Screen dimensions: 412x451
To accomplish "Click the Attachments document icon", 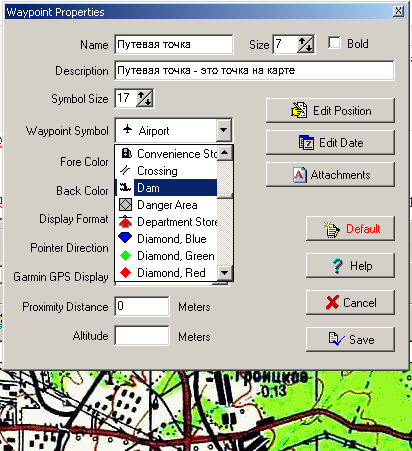I will (299, 175).
